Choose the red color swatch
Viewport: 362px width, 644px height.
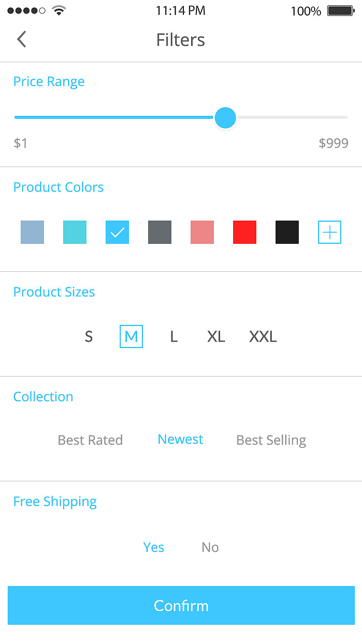click(x=245, y=232)
